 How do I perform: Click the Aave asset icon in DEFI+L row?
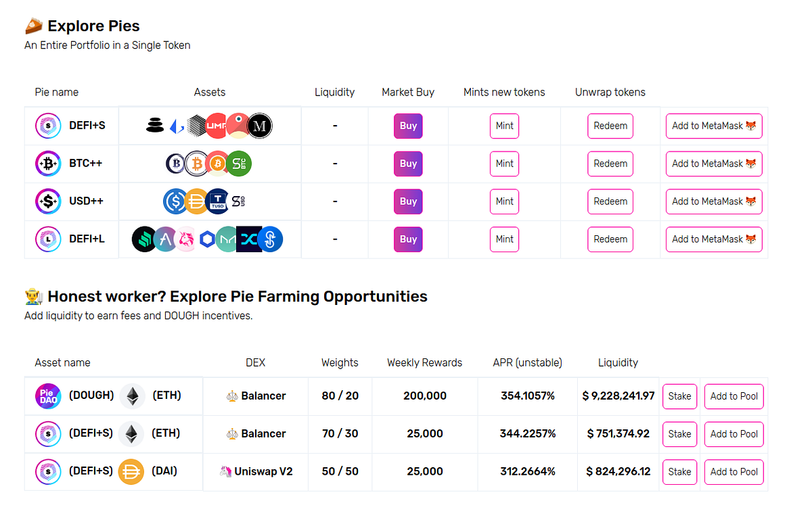click(165, 239)
